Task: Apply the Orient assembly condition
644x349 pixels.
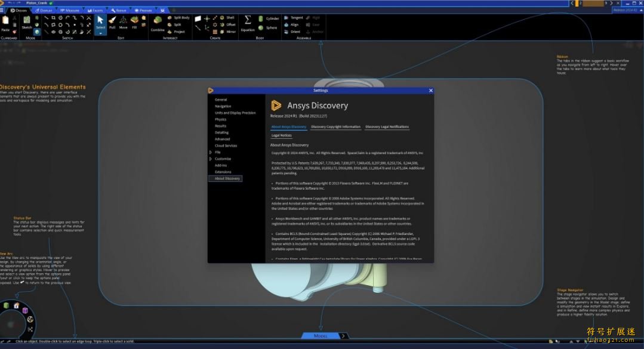Action: 292,32
